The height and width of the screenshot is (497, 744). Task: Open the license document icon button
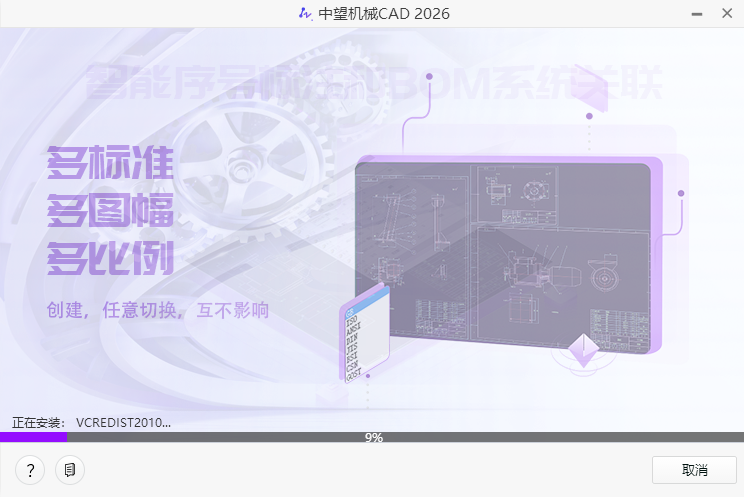click(x=70, y=470)
